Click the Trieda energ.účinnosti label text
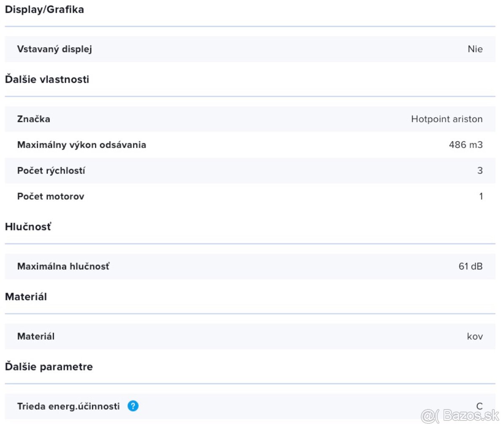 (68, 407)
